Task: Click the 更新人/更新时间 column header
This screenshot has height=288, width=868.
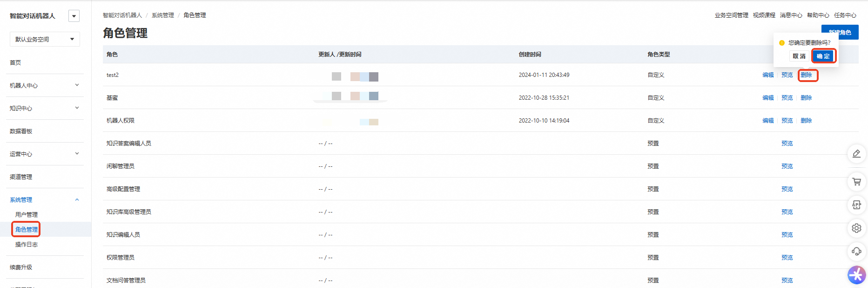Action: (x=340, y=55)
